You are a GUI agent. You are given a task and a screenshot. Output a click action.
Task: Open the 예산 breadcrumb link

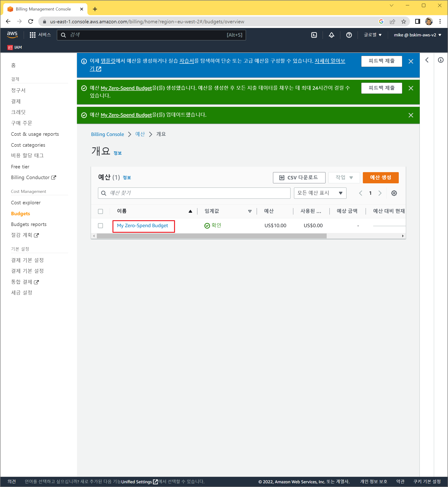[x=140, y=134]
